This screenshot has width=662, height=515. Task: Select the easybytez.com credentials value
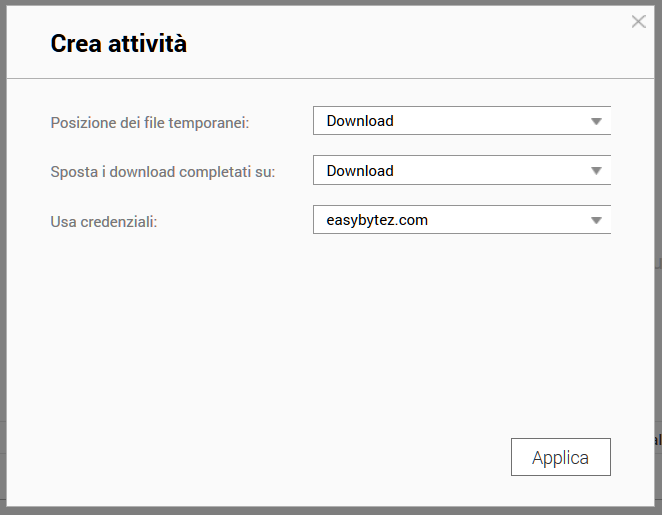[x=377, y=220]
